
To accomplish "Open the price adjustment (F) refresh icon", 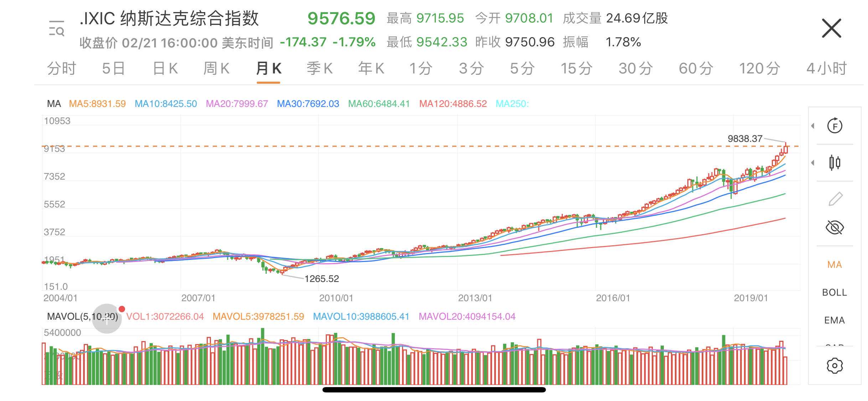I will point(835,126).
